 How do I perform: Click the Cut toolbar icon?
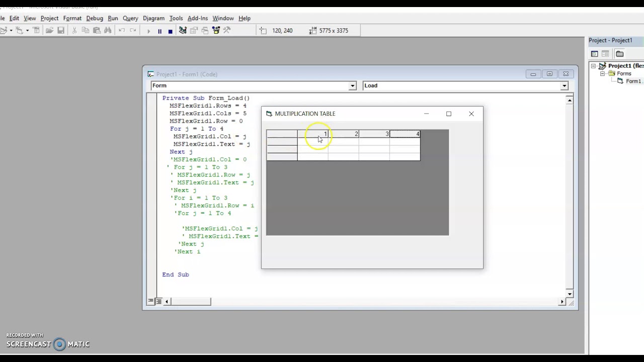74,31
